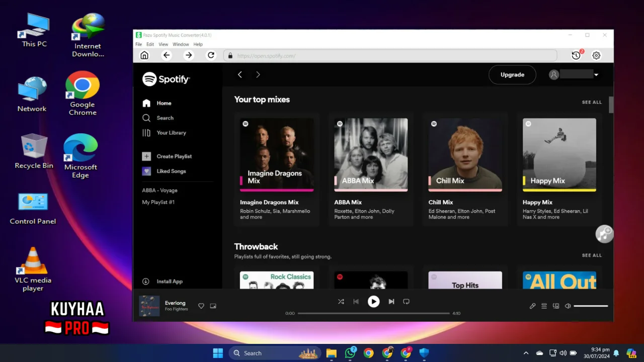Viewport: 644px width, 362px height.
Task: Open My Playlist #1
Action: (158, 202)
